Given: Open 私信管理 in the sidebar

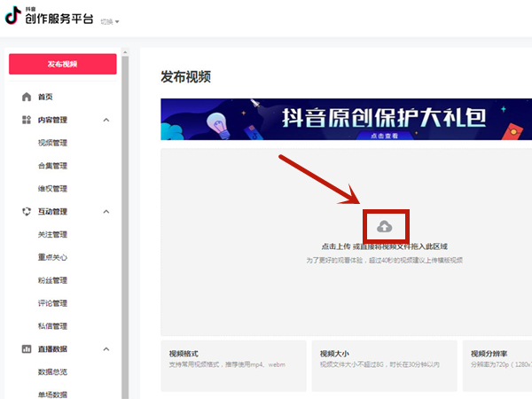Looking at the screenshot, I should coord(52,326).
